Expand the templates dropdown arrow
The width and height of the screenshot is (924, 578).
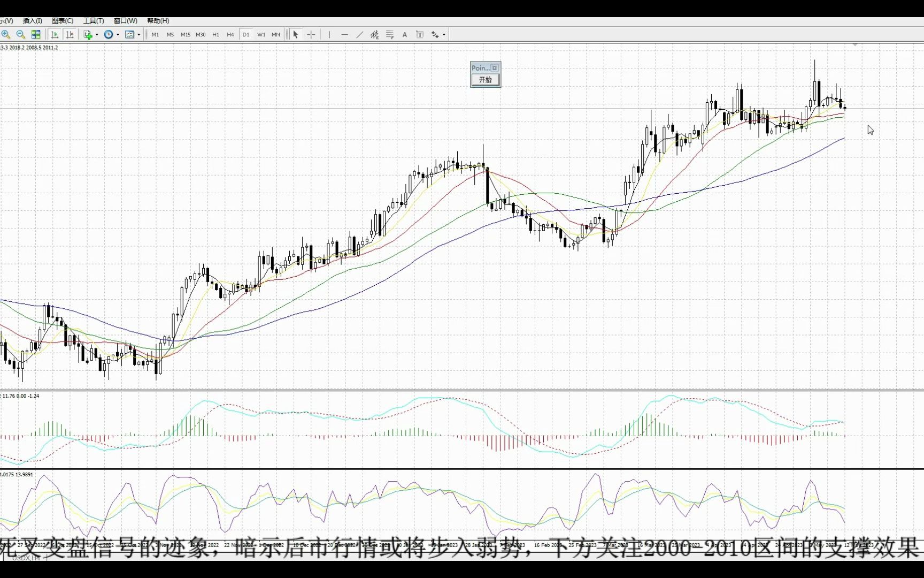tap(138, 35)
